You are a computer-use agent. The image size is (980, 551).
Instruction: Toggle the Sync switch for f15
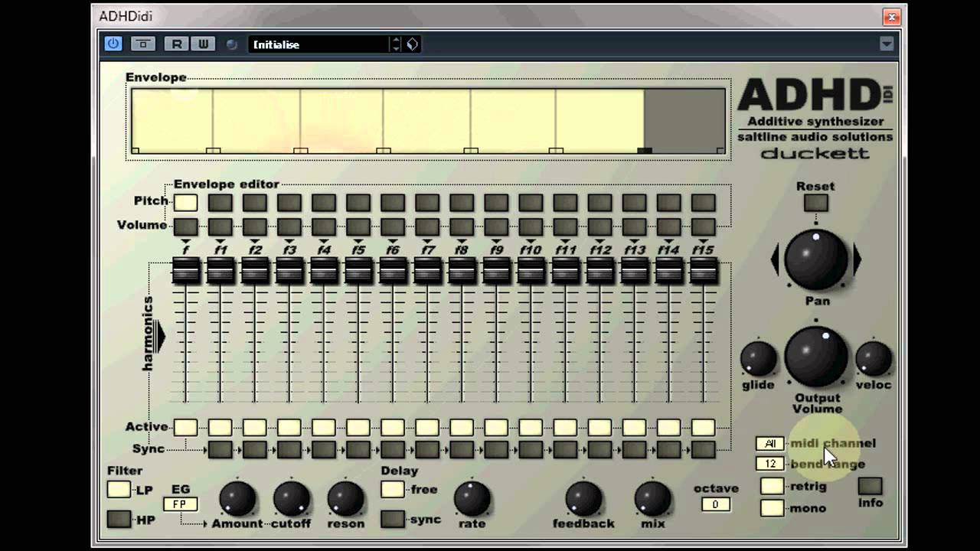pos(703,449)
